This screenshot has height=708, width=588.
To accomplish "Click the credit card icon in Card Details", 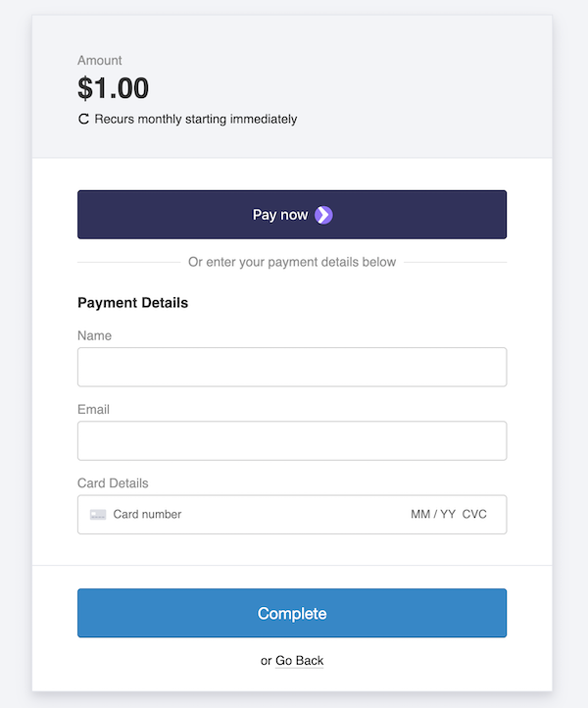I will point(98,515).
